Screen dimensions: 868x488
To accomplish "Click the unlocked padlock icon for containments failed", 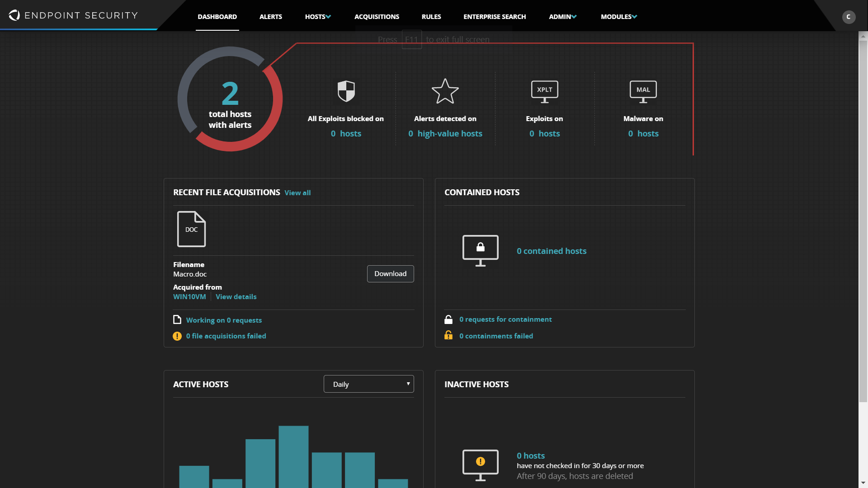I will [448, 335].
